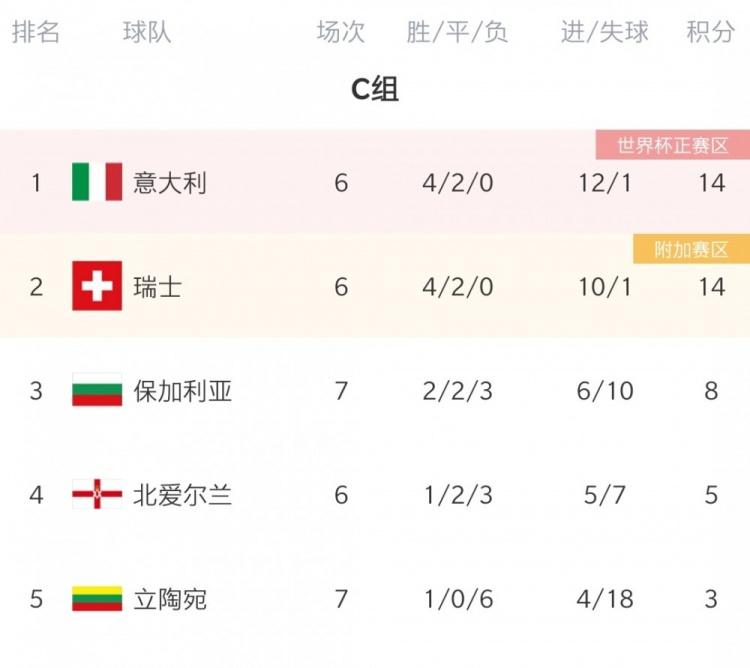This screenshot has width=750, height=668.
Task: Click the 胜/平/负 column header
Action: click(x=458, y=32)
